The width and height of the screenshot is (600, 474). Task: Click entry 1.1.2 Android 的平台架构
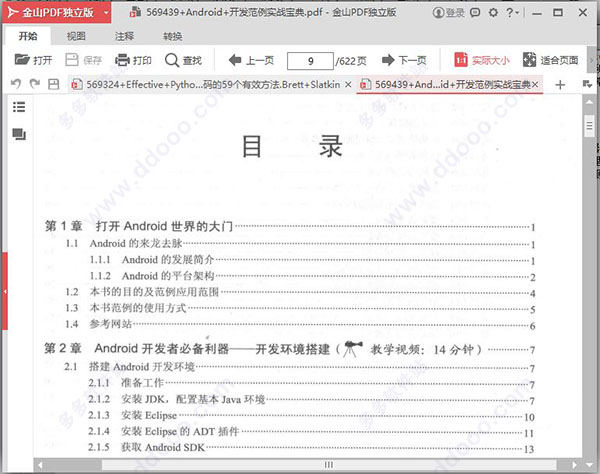[312, 276]
